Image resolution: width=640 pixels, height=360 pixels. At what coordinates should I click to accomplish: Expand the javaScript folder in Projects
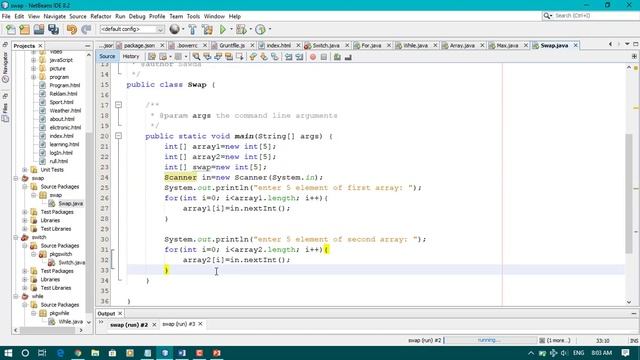click(33, 60)
